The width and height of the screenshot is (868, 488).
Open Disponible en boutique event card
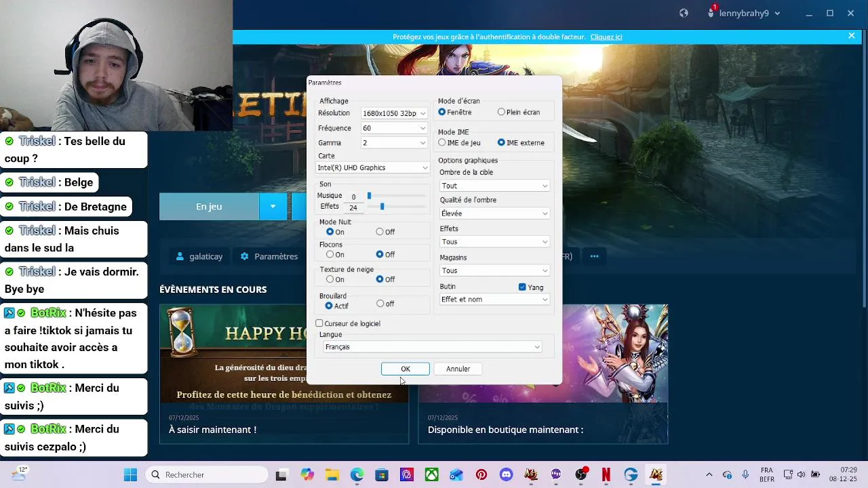pyautogui.click(x=543, y=374)
